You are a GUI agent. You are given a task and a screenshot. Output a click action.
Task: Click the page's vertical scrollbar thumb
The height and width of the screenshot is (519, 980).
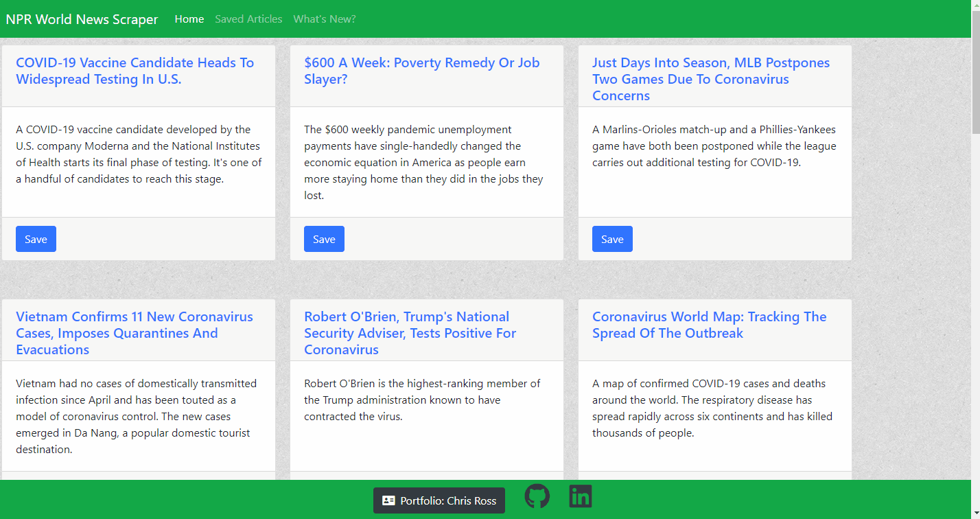coord(975,72)
